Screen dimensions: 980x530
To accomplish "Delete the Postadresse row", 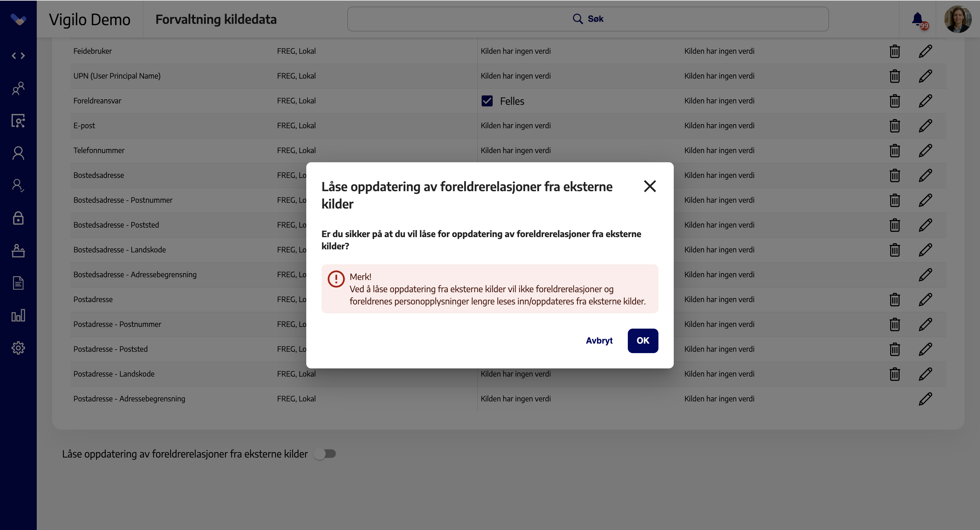I will [x=895, y=300].
